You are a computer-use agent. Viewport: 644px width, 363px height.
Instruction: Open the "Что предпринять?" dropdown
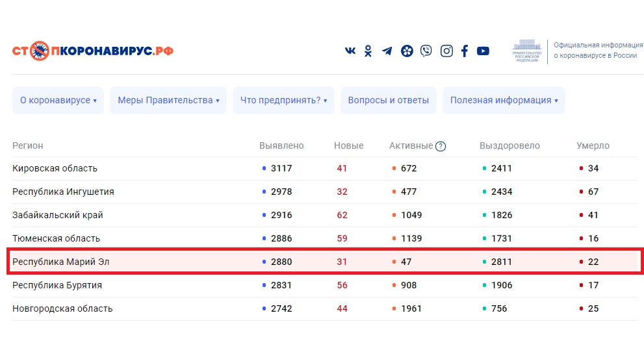click(x=283, y=101)
